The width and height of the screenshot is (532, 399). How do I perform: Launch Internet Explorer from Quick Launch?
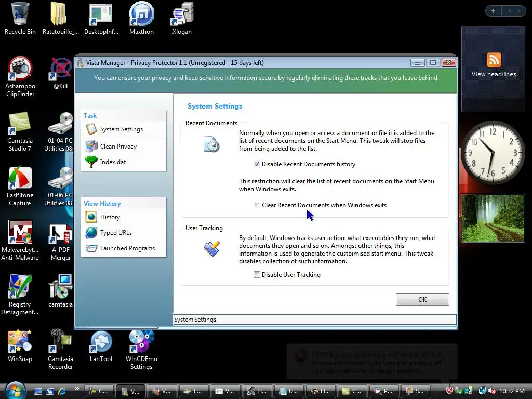point(62,391)
